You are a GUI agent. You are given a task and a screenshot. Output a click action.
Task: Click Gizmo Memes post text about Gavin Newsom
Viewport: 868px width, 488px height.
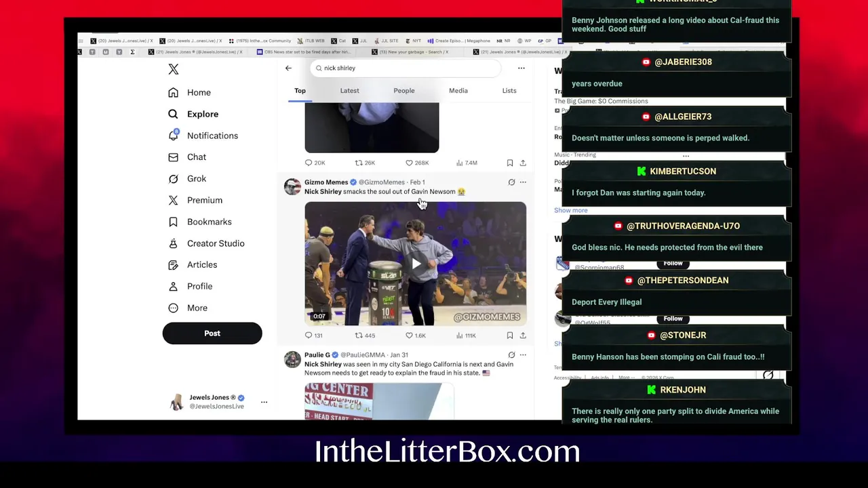point(384,192)
